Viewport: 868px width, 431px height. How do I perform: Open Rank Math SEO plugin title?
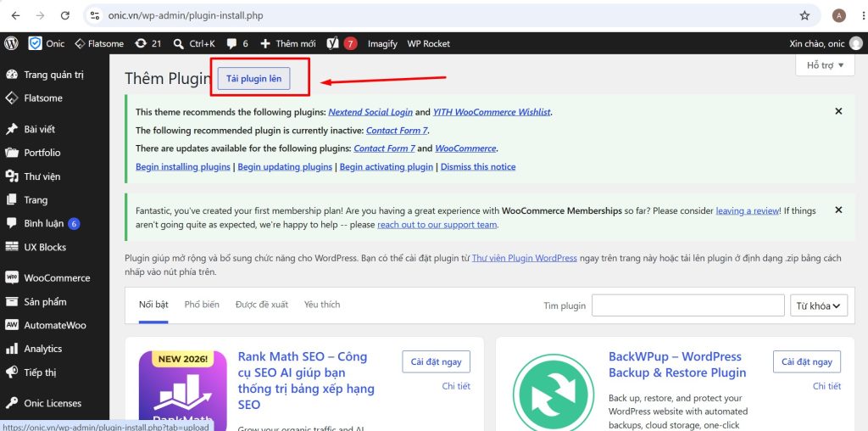tap(306, 381)
